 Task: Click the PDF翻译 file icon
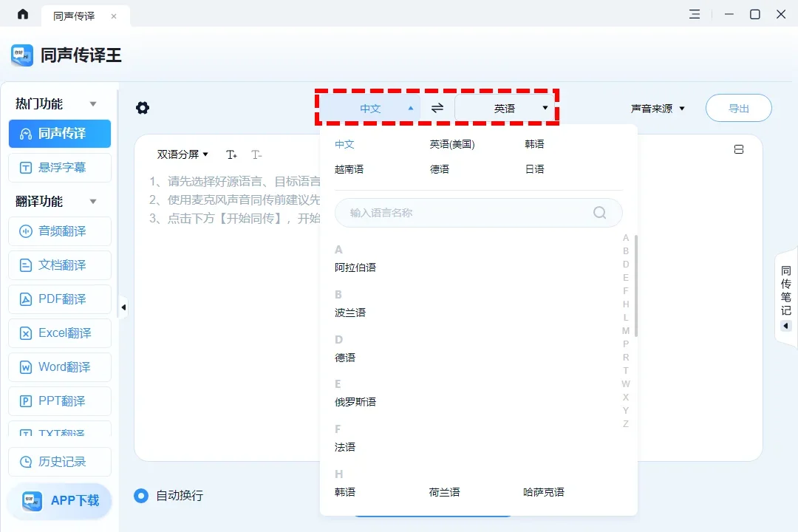[x=25, y=299]
